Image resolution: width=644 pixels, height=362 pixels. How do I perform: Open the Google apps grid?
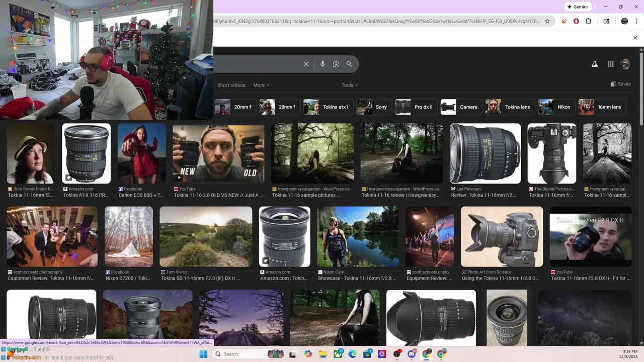click(x=610, y=64)
